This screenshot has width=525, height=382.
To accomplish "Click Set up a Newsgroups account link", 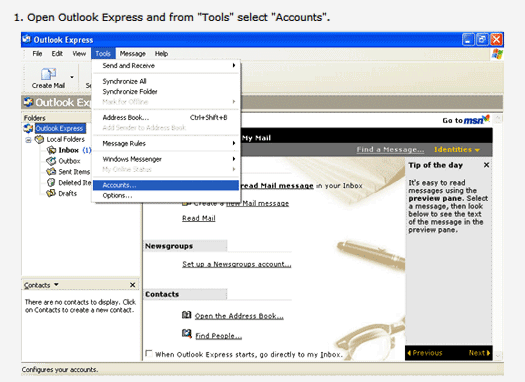I will pos(237,264).
